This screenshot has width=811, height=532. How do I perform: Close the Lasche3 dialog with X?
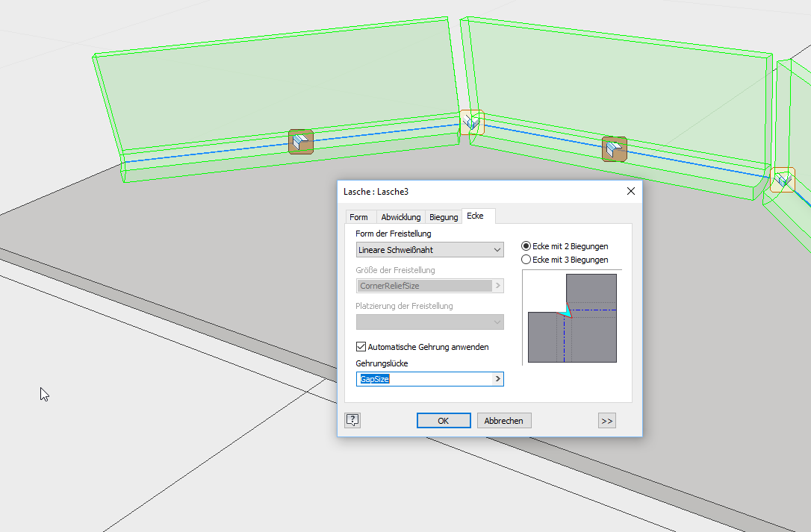(631, 191)
